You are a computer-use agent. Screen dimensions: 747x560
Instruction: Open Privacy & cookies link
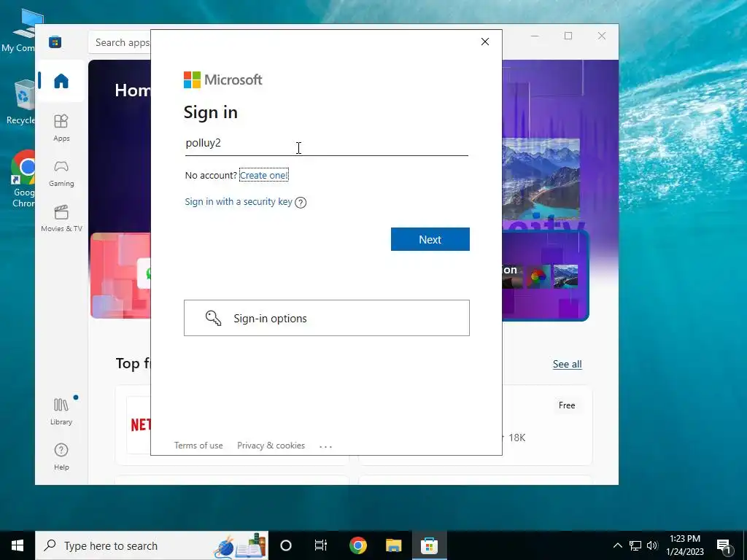271,446
